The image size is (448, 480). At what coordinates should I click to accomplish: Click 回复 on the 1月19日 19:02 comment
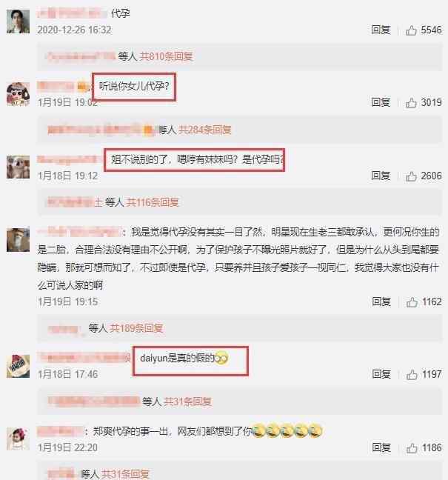click(x=381, y=102)
